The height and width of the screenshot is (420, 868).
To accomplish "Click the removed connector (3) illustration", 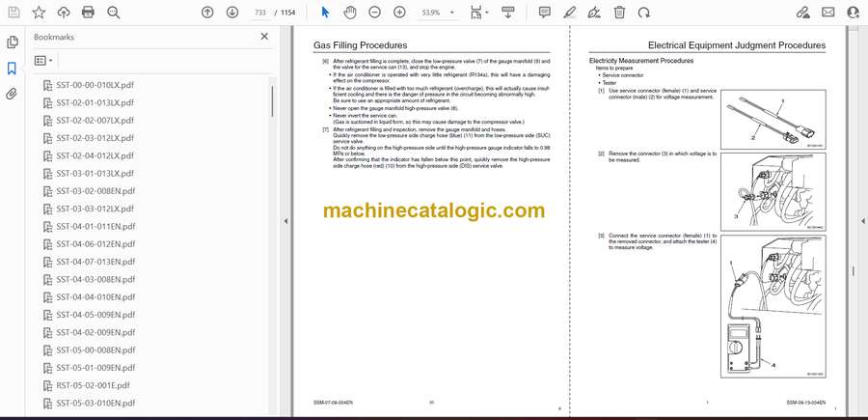I will point(773,192).
